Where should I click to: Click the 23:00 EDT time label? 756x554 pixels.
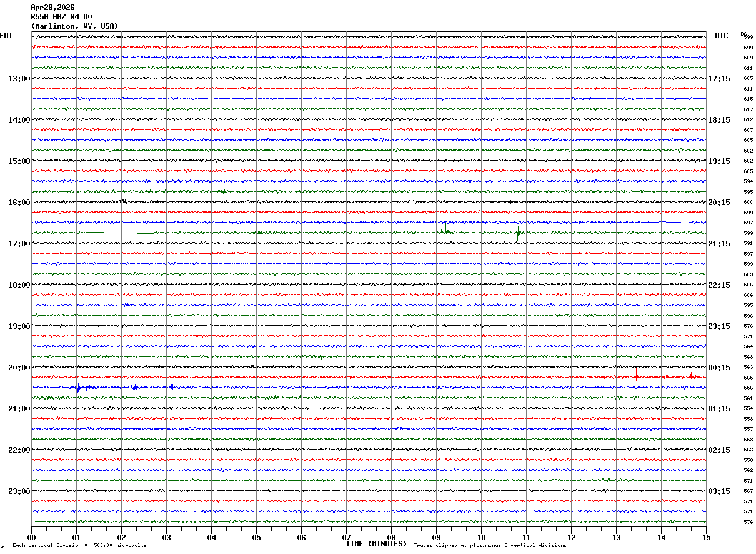[x=19, y=491]
